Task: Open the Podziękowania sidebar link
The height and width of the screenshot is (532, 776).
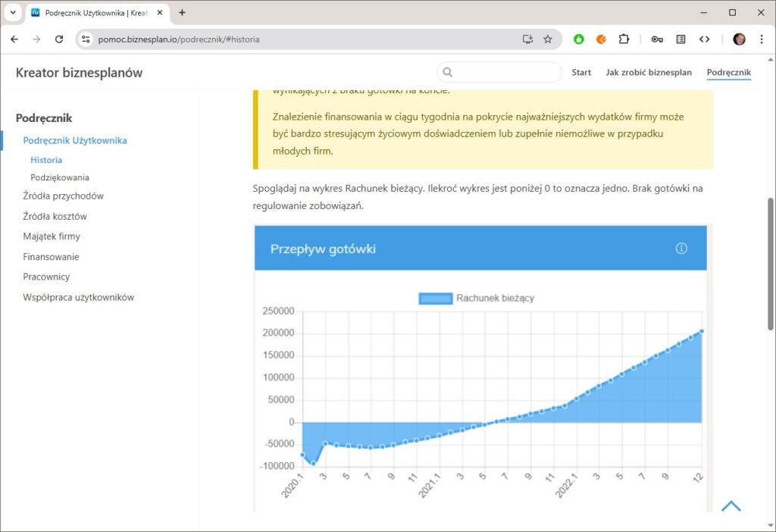Action: tap(60, 177)
